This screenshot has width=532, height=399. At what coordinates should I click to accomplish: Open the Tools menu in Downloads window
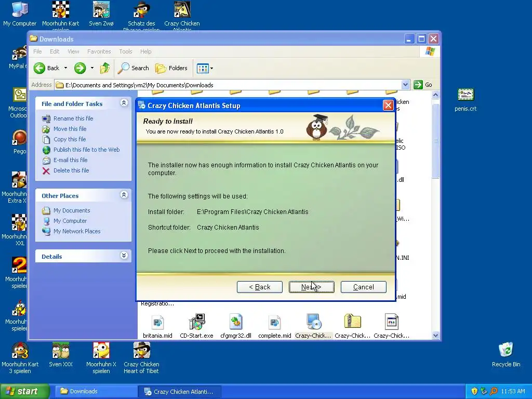[x=126, y=51]
